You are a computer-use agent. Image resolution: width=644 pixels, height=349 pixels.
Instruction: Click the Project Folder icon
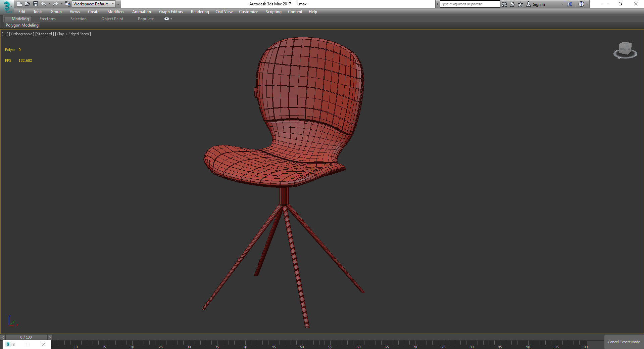click(x=67, y=4)
